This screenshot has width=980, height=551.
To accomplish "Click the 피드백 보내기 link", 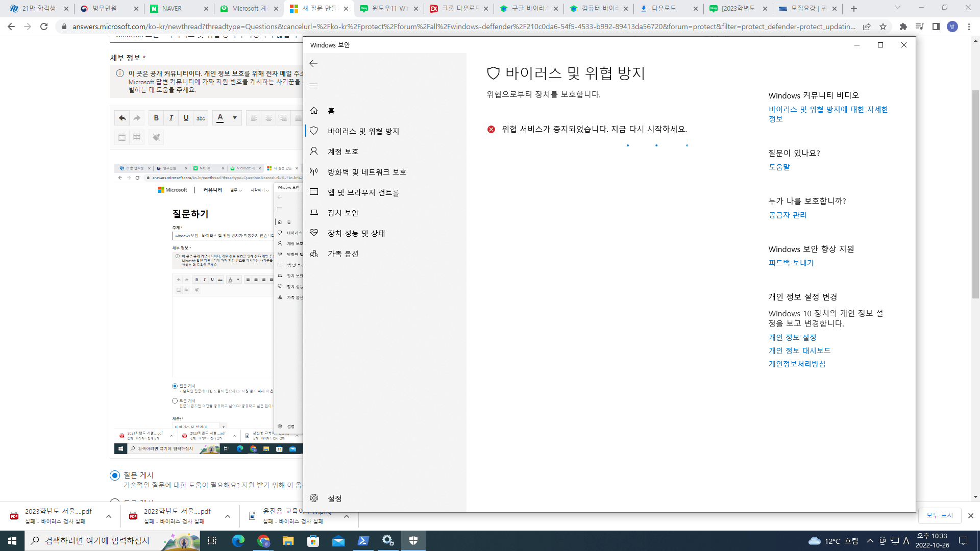I will click(x=791, y=263).
